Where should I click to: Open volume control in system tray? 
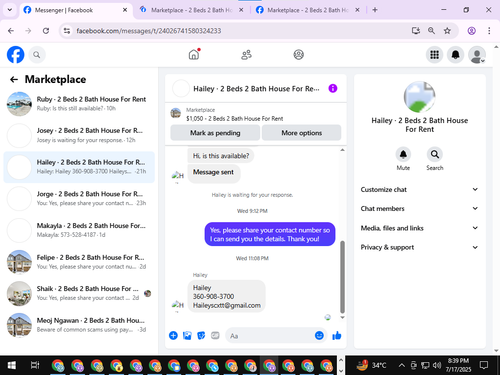click(x=437, y=366)
